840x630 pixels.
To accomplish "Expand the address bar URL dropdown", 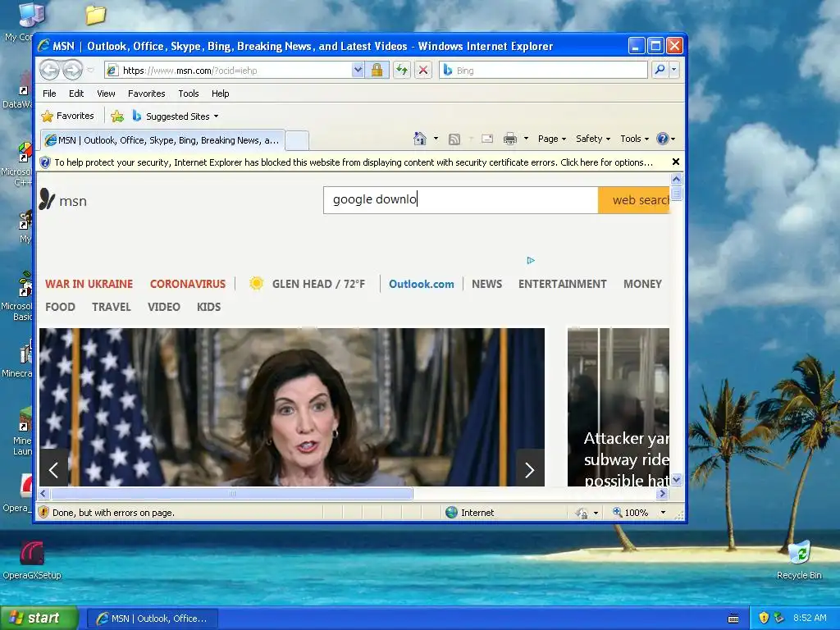I will (x=358, y=71).
